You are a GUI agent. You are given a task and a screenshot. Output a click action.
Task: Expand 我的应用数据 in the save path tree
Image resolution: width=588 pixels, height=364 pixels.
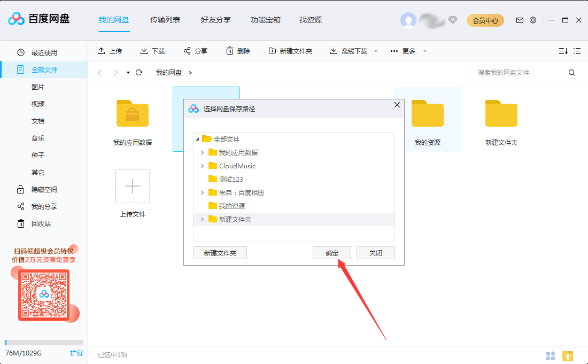pyautogui.click(x=203, y=152)
